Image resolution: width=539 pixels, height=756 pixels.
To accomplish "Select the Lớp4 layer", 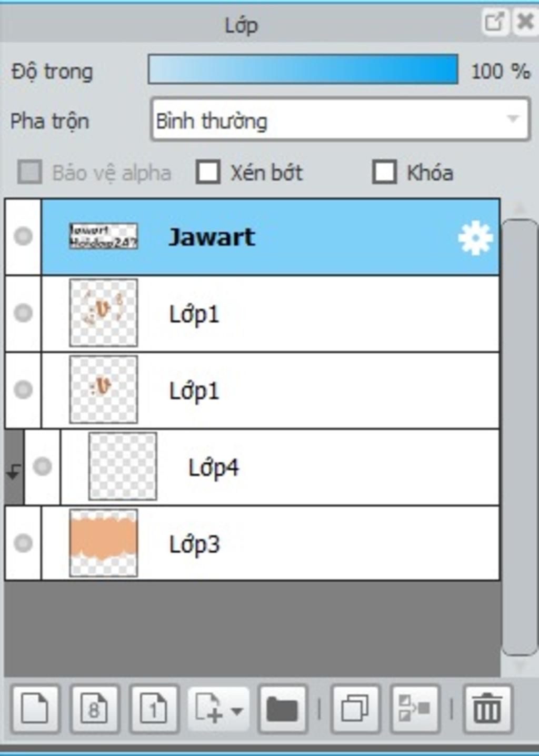I will click(x=280, y=467).
